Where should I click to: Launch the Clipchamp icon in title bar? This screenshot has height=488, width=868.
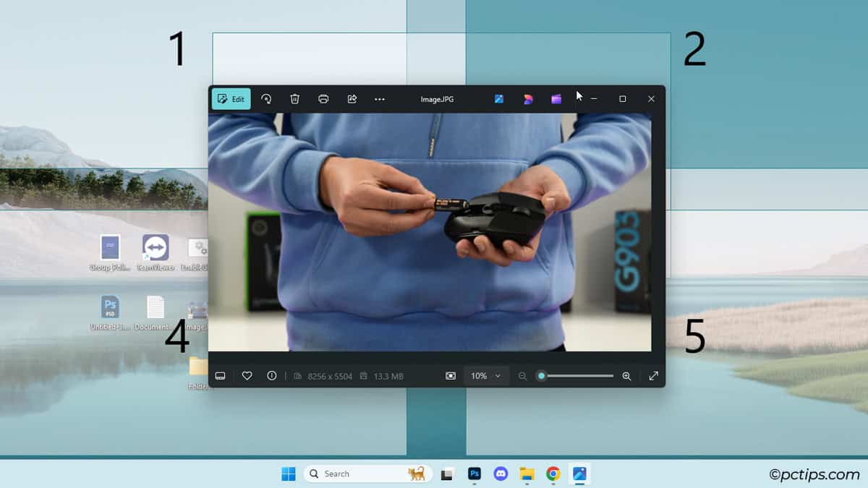(x=556, y=99)
